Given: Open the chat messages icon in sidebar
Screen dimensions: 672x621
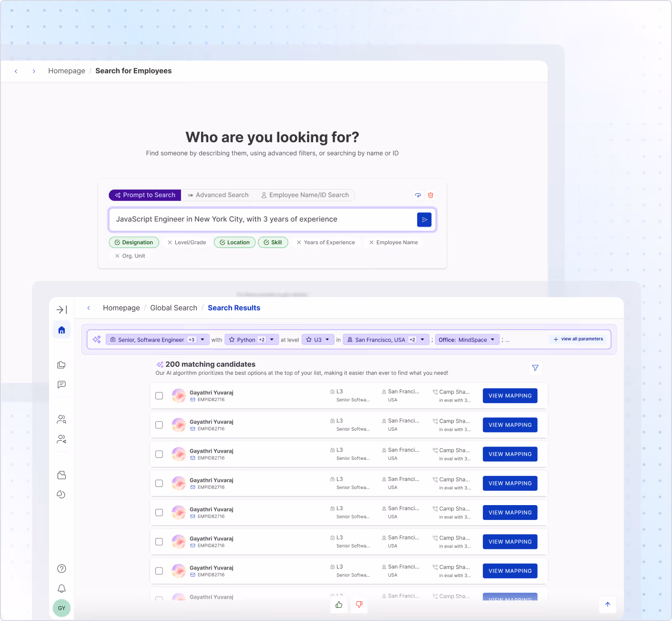Looking at the screenshot, I should point(61,384).
